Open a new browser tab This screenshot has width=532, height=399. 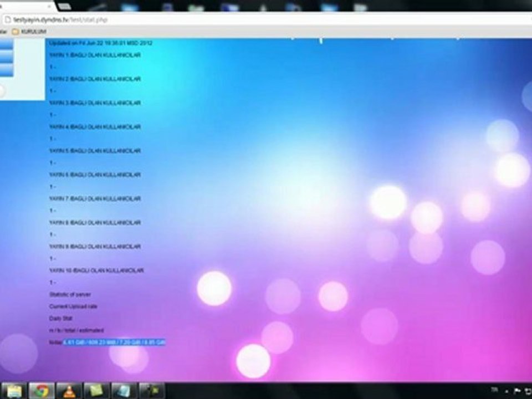tap(64, 6)
